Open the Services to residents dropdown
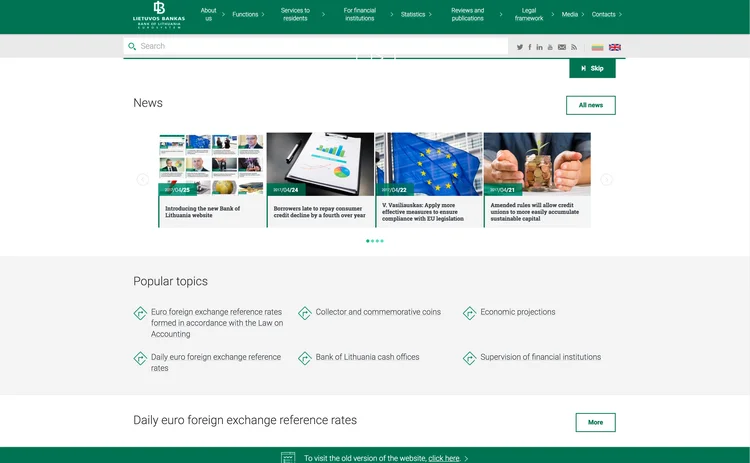Screen dimensions: 750x463 coord(296,15)
